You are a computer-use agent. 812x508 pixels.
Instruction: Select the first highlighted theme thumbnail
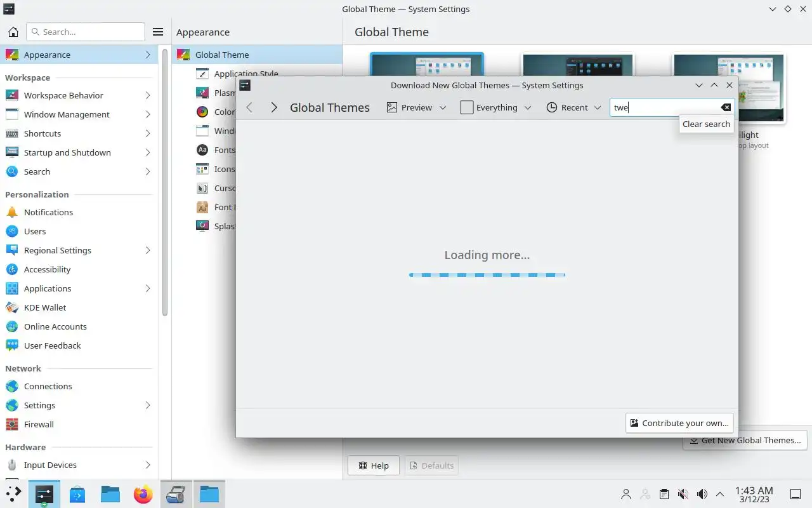(x=427, y=65)
